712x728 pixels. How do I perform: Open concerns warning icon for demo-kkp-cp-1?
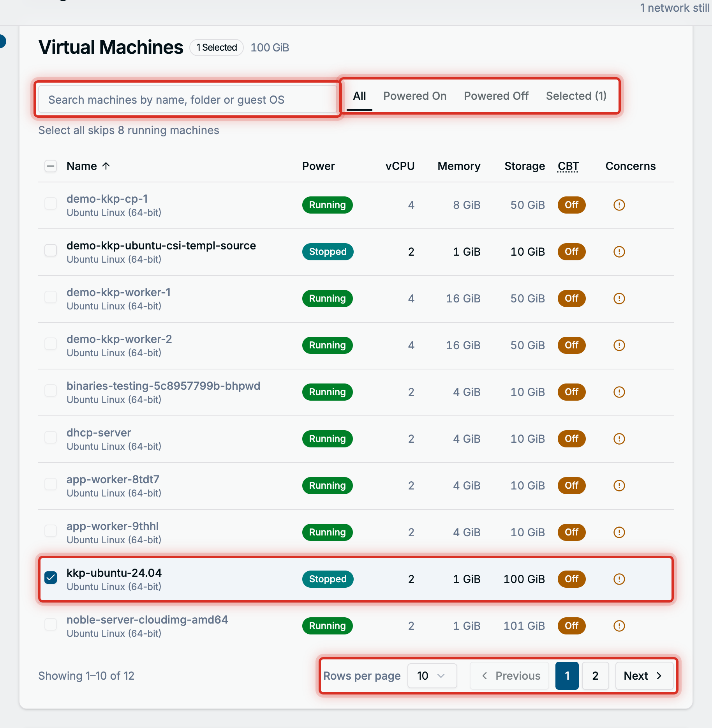(619, 205)
